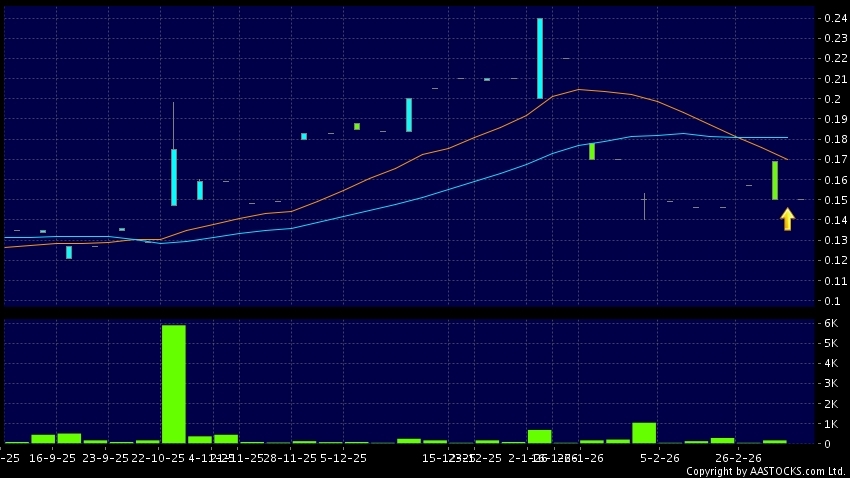This screenshot has height=478, width=850.
Task: Click the orange moving average line at its peak
Action: [x=579, y=90]
